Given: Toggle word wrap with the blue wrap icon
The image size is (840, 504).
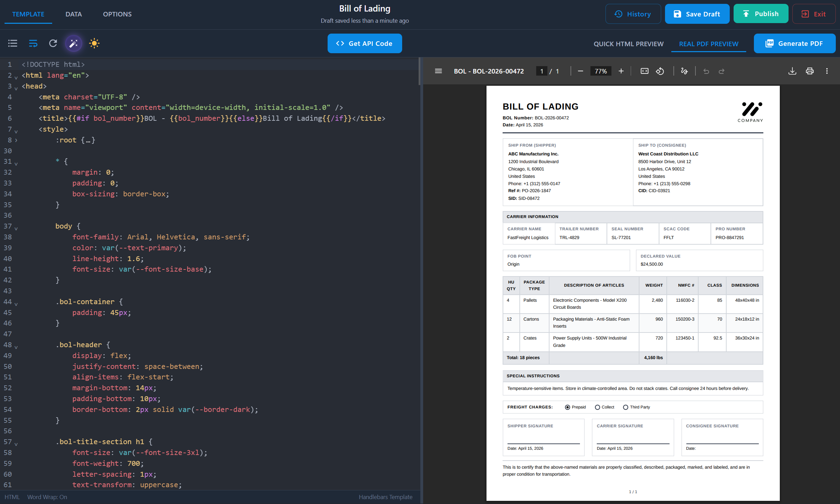Looking at the screenshot, I should 33,43.
